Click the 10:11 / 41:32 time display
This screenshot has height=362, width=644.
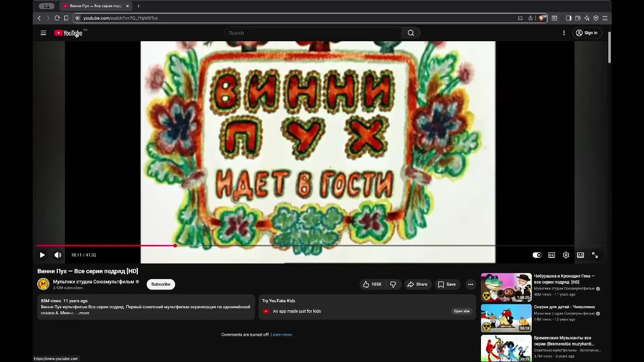click(84, 255)
